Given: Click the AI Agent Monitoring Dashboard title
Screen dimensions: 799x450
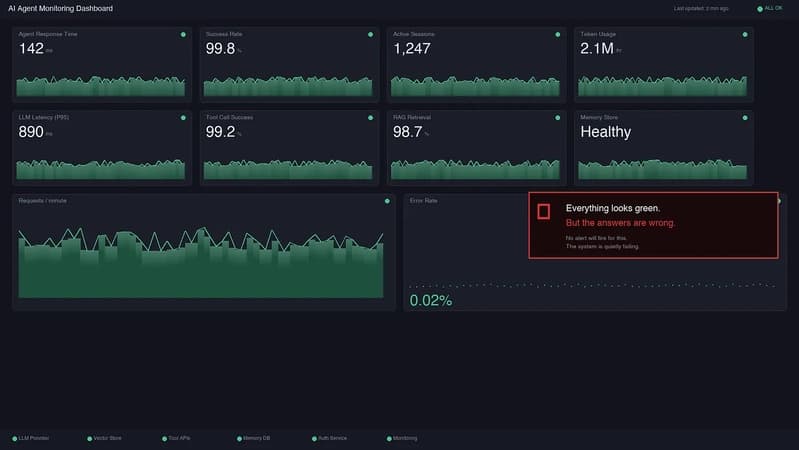Looking at the screenshot, I should pos(61,9).
